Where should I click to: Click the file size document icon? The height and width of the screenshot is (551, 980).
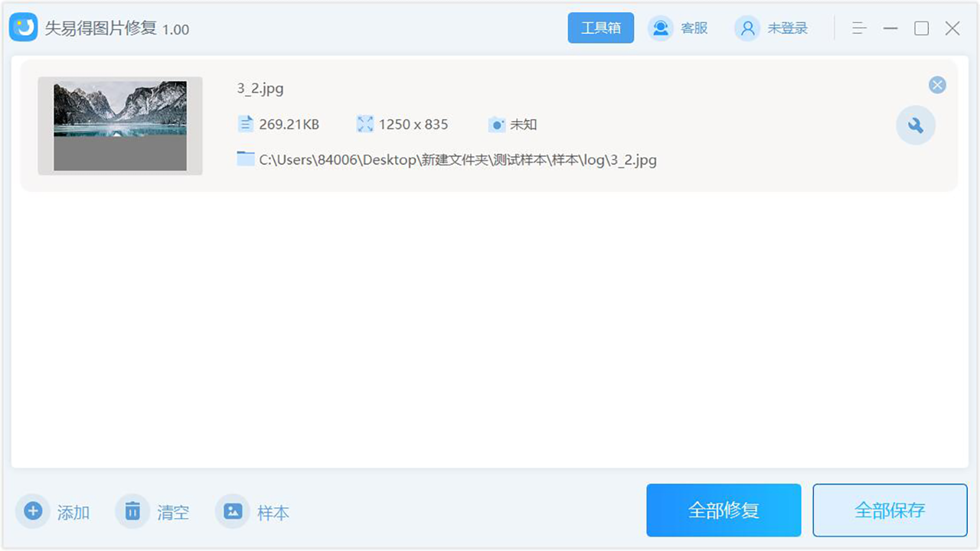click(x=246, y=123)
